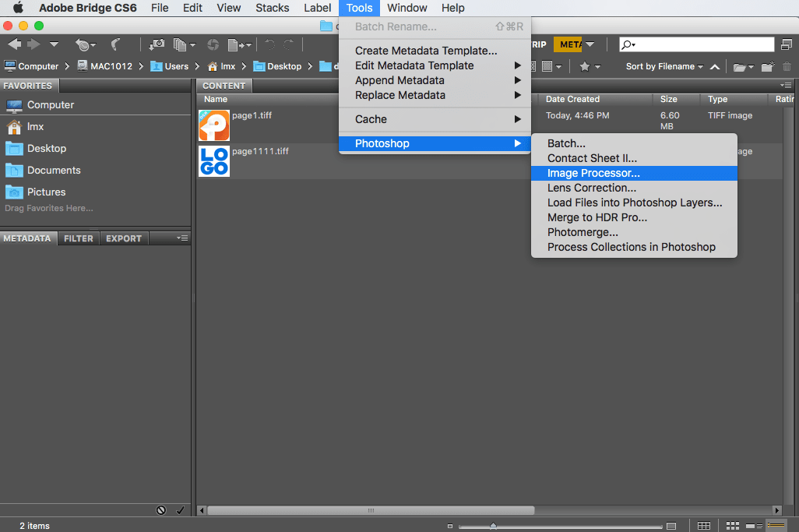Image resolution: width=799 pixels, height=532 pixels.
Task: Click the apply checkmark in Metadata panel
Action: click(x=181, y=510)
